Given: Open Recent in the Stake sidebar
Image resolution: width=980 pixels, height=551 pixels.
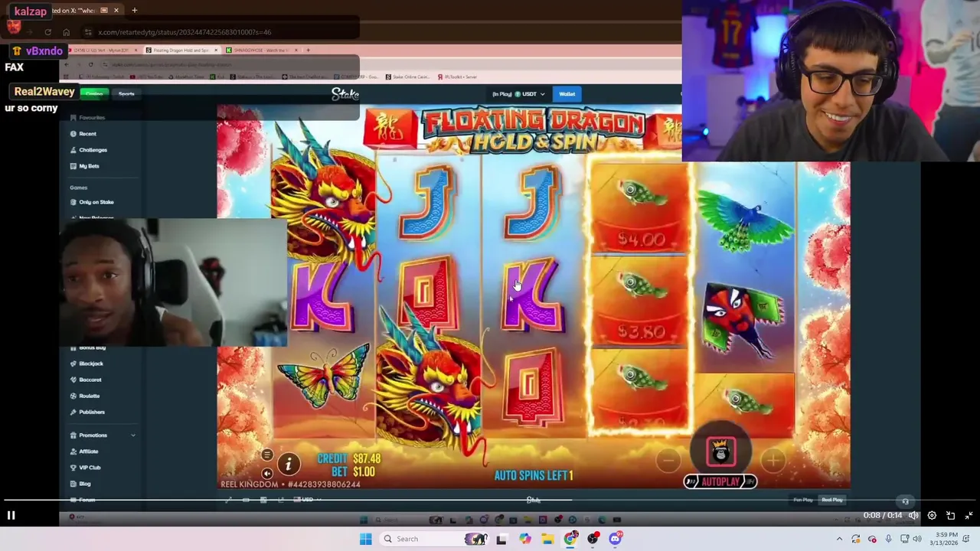Looking at the screenshot, I should pyautogui.click(x=87, y=134).
